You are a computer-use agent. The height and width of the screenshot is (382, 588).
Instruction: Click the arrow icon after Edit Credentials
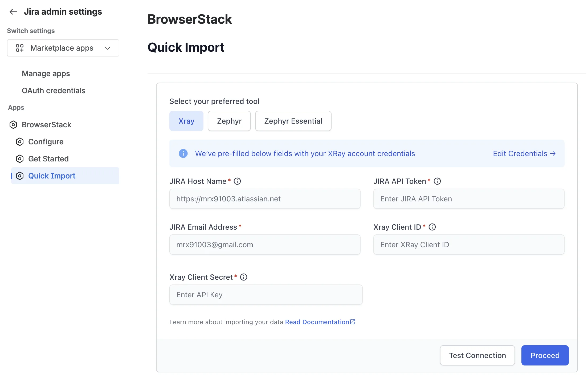coord(553,153)
